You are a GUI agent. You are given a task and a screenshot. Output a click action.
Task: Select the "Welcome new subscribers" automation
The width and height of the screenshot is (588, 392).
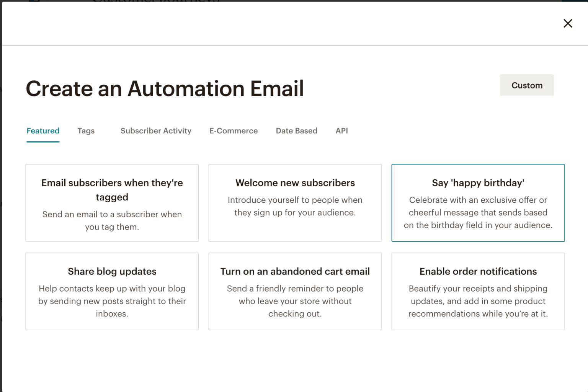(x=295, y=203)
